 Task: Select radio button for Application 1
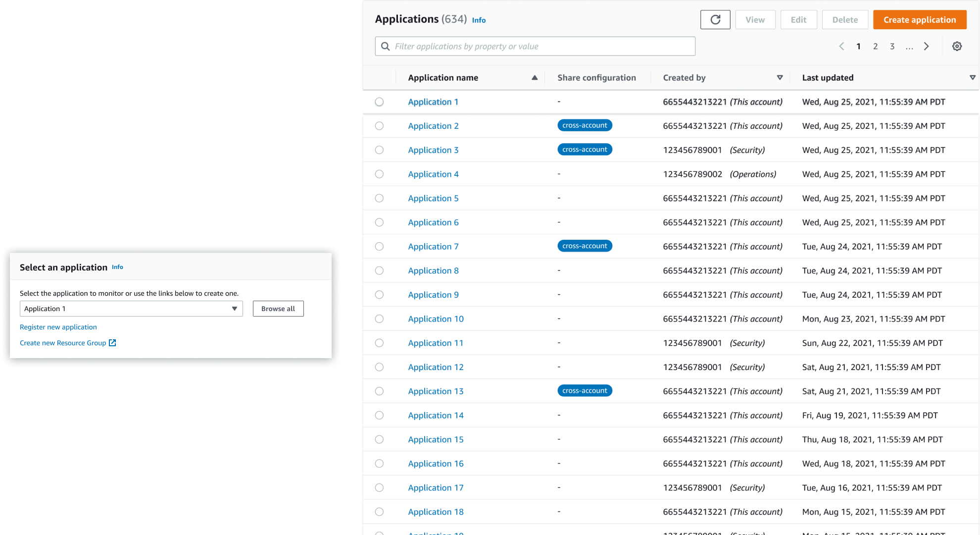pyautogui.click(x=379, y=102)
